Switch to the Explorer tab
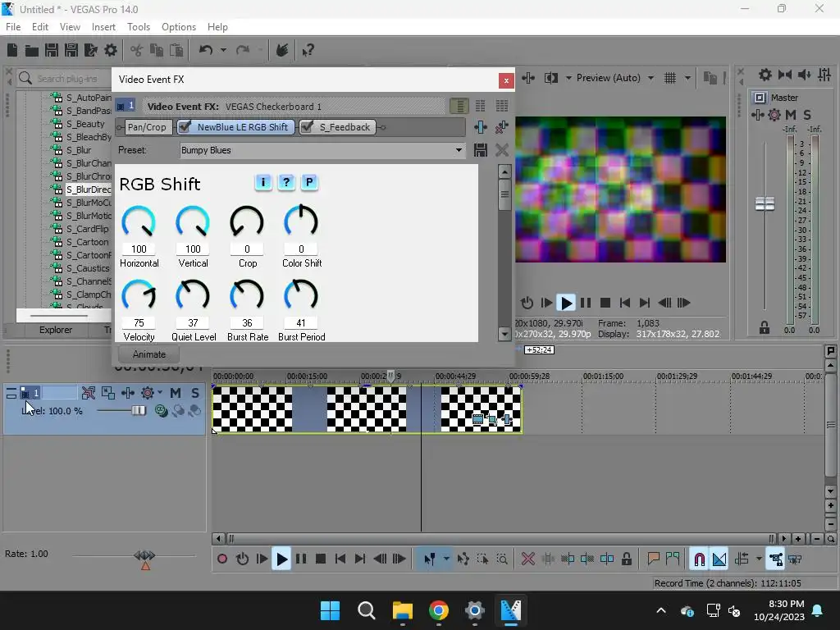This screenshot has width=840, height=630. coord(56,330)
